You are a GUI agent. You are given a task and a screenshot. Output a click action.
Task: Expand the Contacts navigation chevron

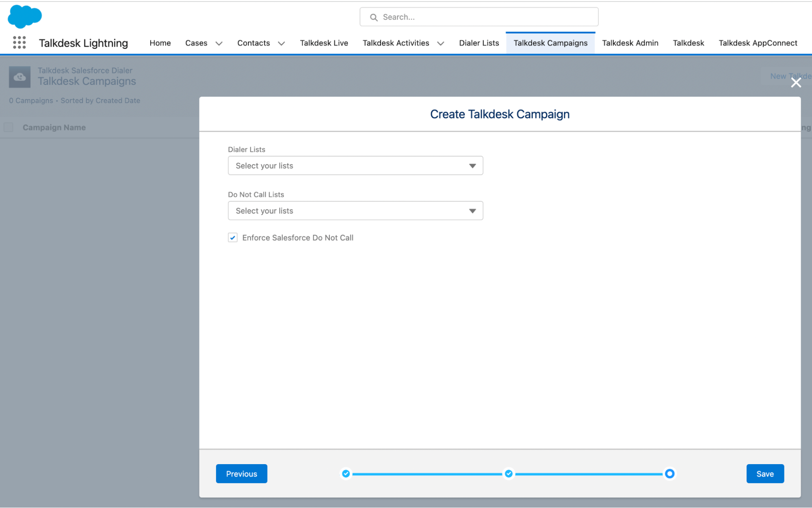coord(281,43)
